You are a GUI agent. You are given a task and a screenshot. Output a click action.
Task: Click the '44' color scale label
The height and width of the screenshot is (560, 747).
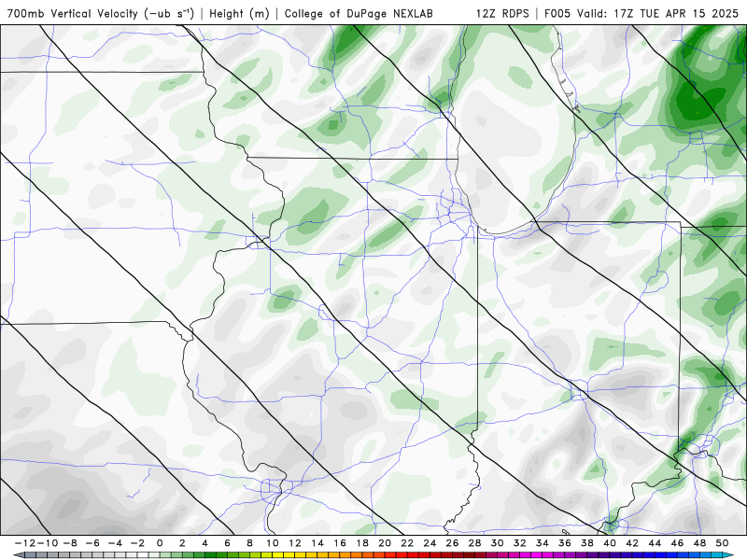coord(655,543)
